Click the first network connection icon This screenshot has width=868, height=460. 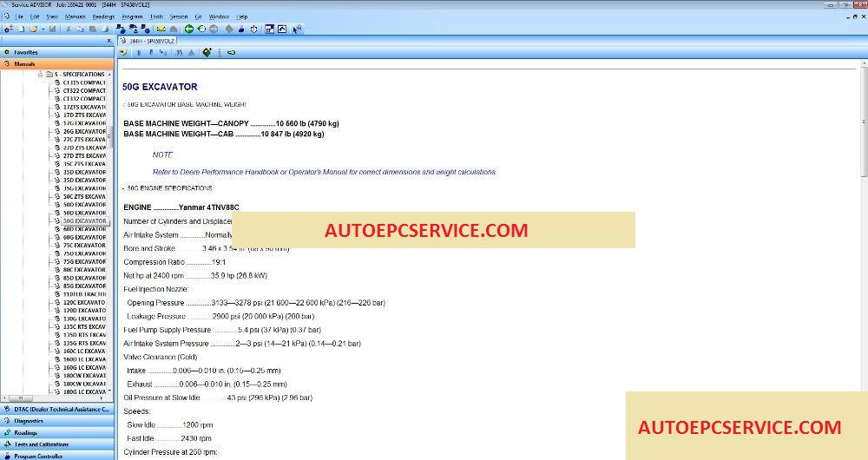point(121,30)
